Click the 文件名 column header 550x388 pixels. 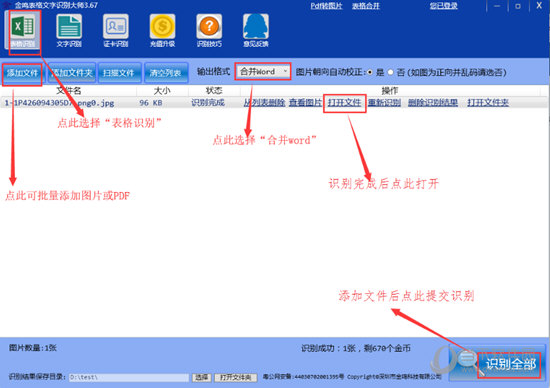point(69,91)
